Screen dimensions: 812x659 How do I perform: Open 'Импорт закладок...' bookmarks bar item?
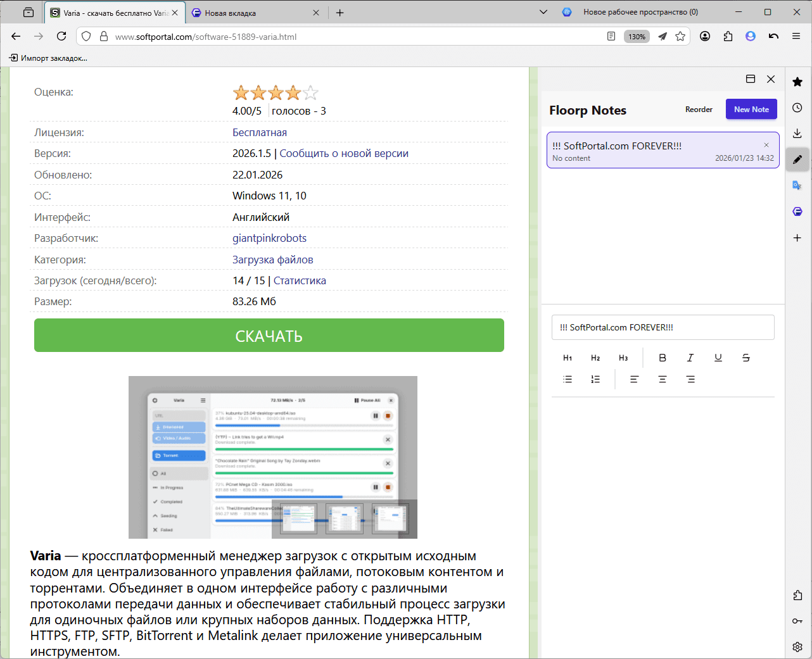coord(48,58)
